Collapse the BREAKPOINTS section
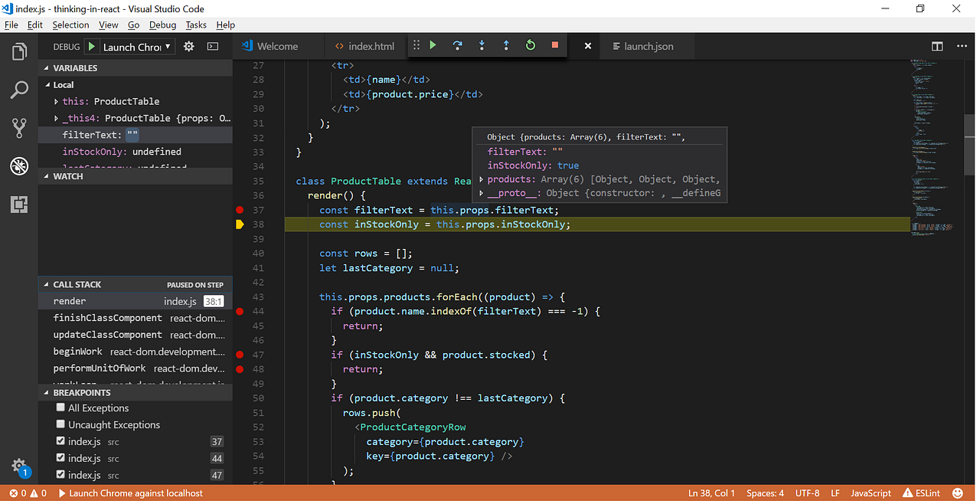Viewport: 980px width, 504px height. [136, 392]
